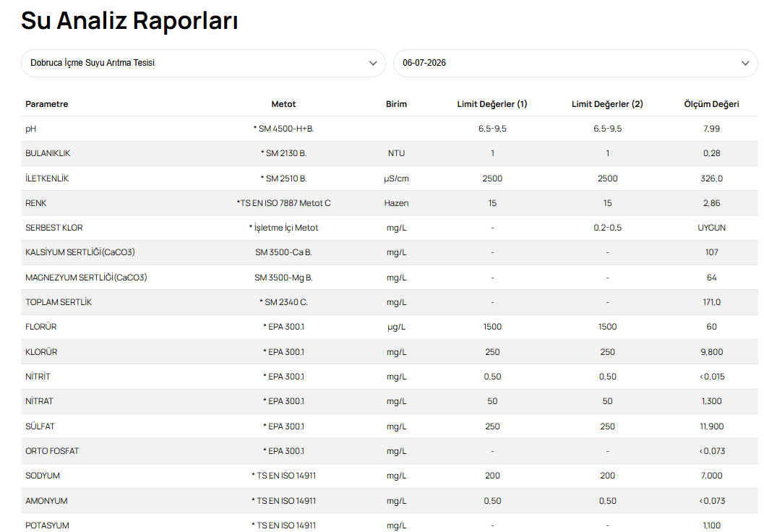Click the Su Analiz Raporları heading
The height and width of the screenshot is (532, 764).
click(x=129, y=21)
